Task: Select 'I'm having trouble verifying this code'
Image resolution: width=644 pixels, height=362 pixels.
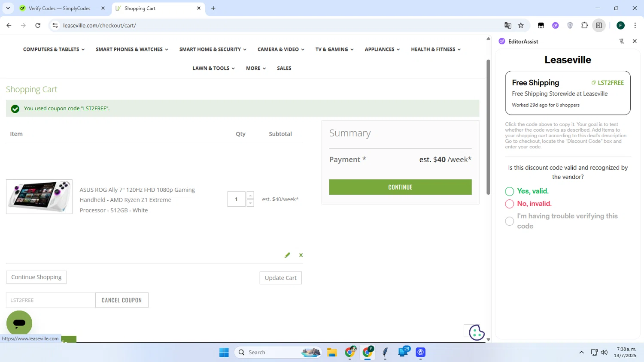Action: 510,221
